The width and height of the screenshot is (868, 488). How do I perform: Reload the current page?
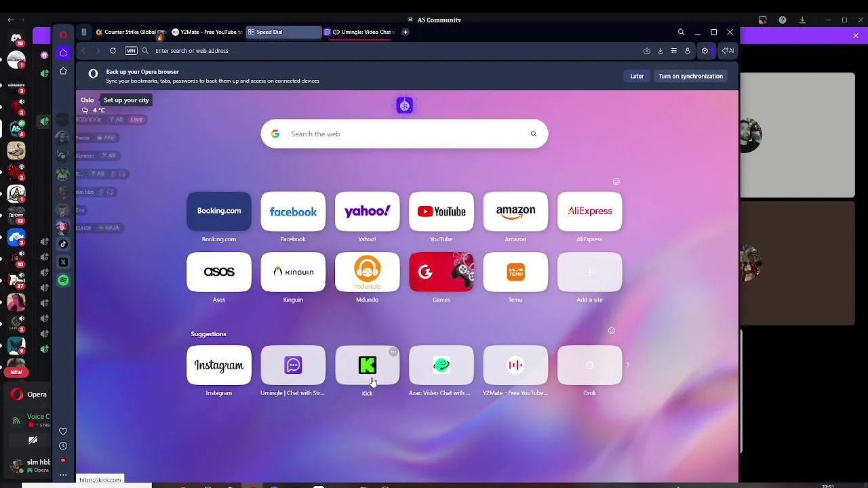pos(113,51)
